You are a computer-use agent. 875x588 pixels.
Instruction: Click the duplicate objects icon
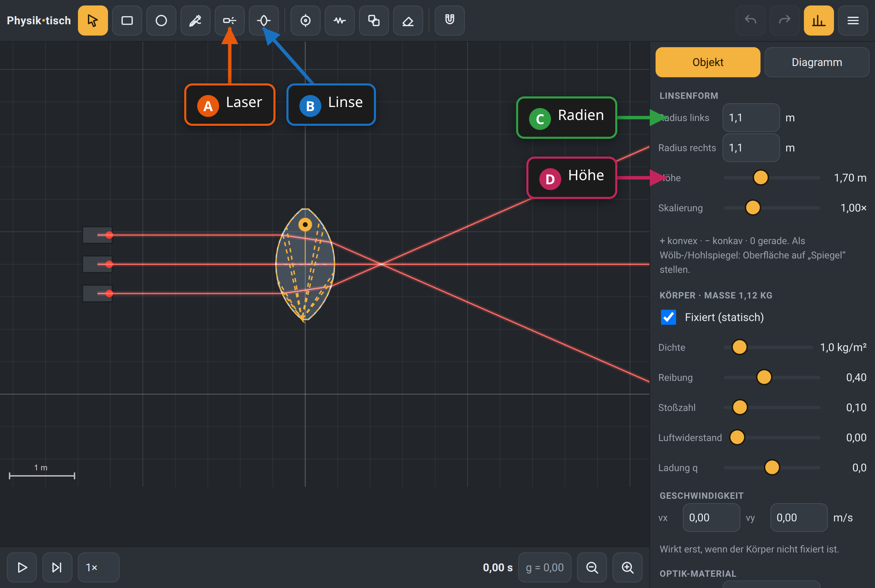(374, 21)
